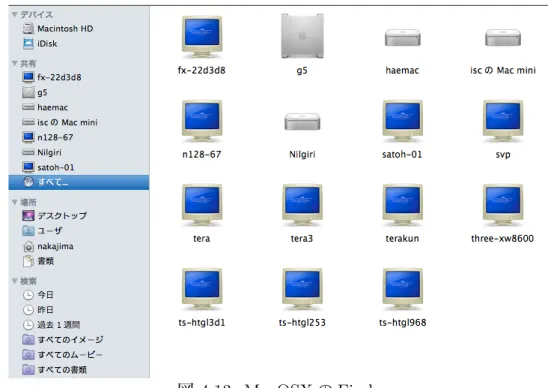Select n128-67 in the sidebar
The image size is (548, 388).
(x=79, y=137)
